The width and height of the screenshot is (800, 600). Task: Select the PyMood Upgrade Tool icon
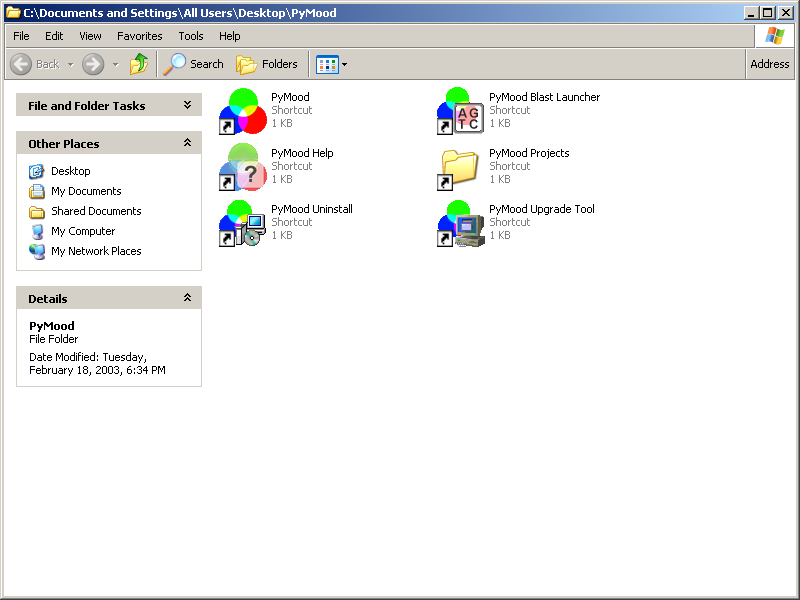click(461, 223)
